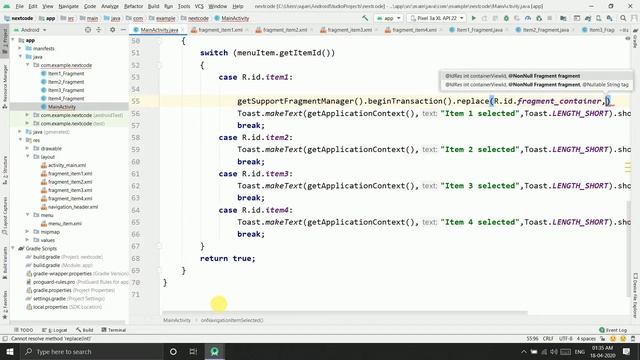Collapse the res folder arrow
The image size is (640, 360).
20,140
